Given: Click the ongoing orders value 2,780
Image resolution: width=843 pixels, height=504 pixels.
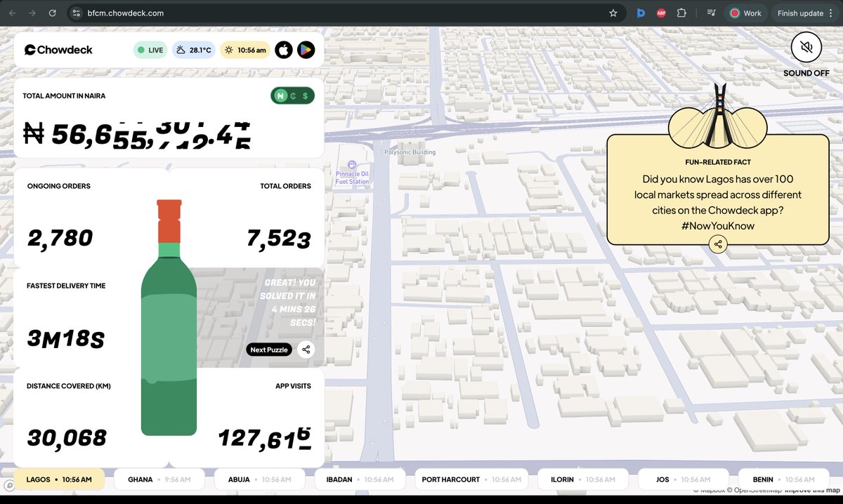Looking at the screenshot, I should tap(60, 238).
